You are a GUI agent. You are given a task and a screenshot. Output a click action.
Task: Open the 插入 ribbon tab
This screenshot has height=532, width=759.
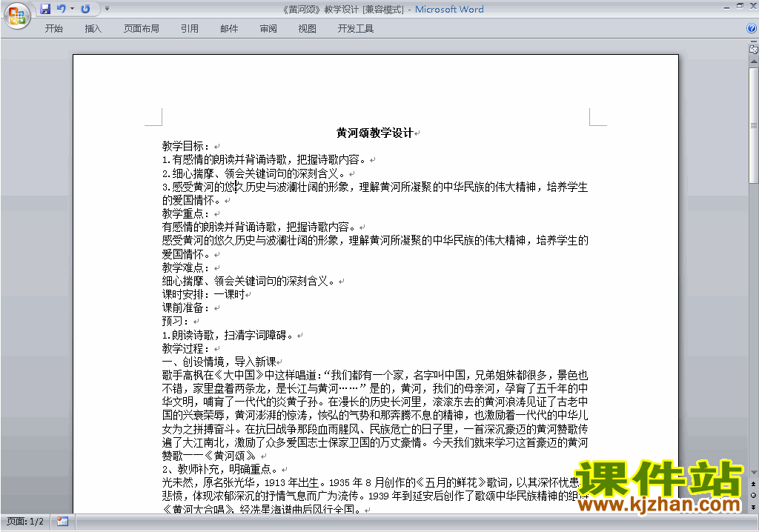point(93,29)
